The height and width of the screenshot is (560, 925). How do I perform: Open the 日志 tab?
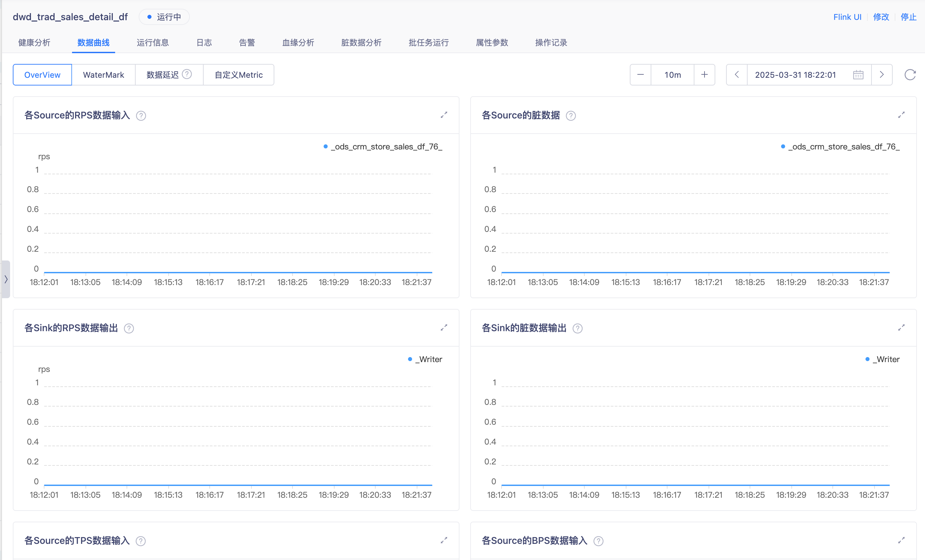(x=204, y=42)
